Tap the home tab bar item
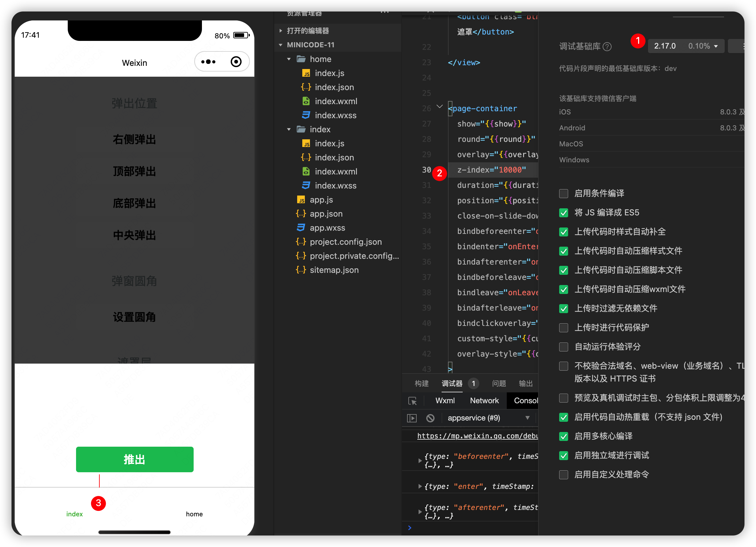Viewport: 756px width, 547px height. tap(194, 514)
